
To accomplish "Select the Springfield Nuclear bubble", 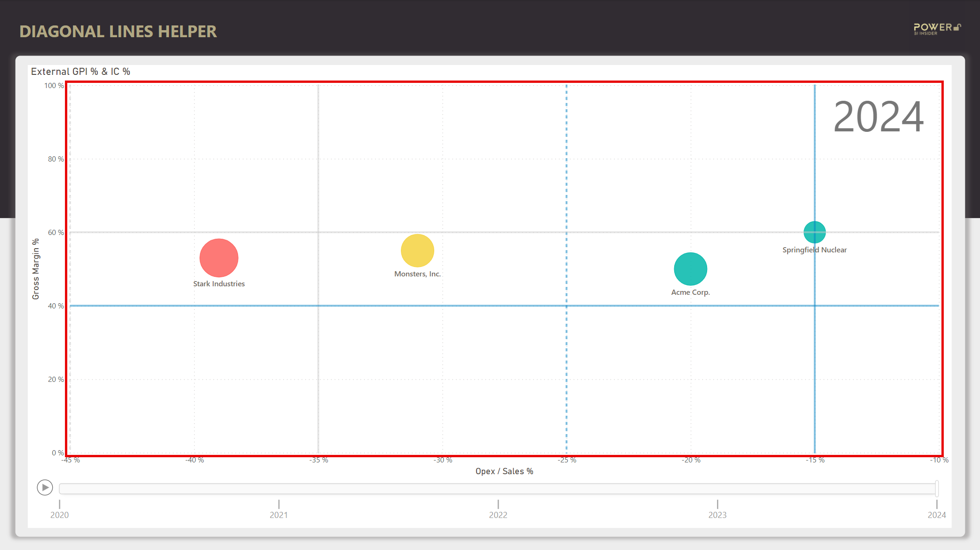I will click(814, 232).
